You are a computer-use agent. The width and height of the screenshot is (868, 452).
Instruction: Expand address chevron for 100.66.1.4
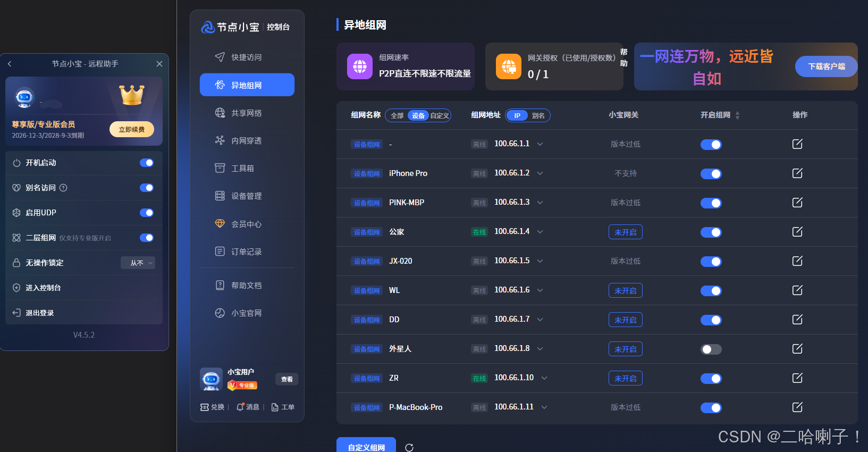540,232
